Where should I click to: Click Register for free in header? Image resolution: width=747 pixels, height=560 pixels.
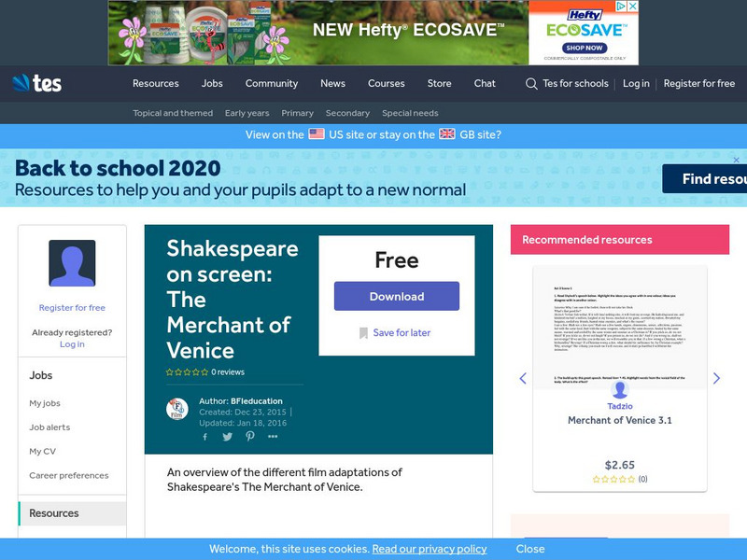click(x=699, y=83)
